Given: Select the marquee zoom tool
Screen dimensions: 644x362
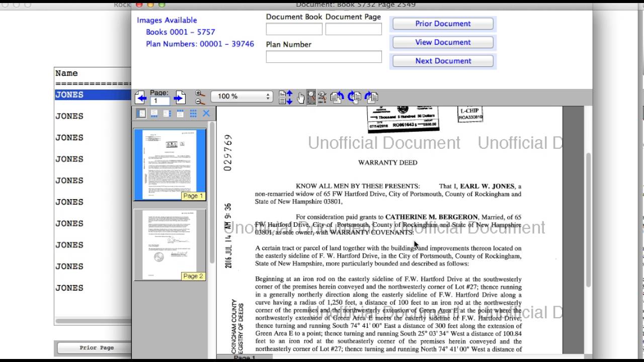Looking at the screenshot, I should [311, 98].
